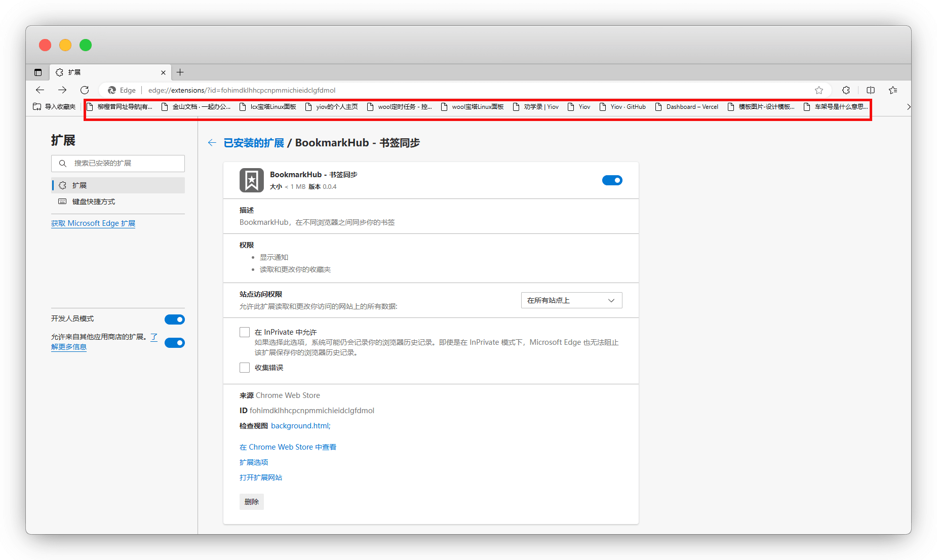Click the tab actions icon left of tab

(38, 72)
